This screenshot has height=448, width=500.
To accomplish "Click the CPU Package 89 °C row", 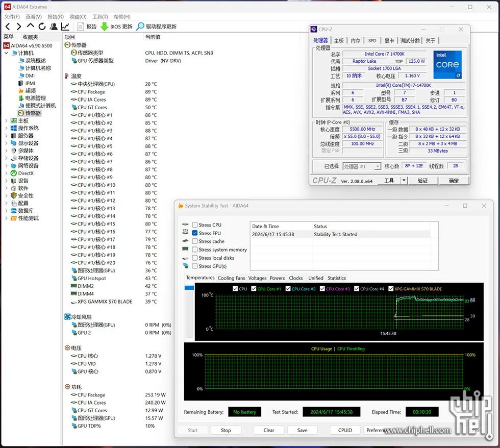I will [114, 92].
